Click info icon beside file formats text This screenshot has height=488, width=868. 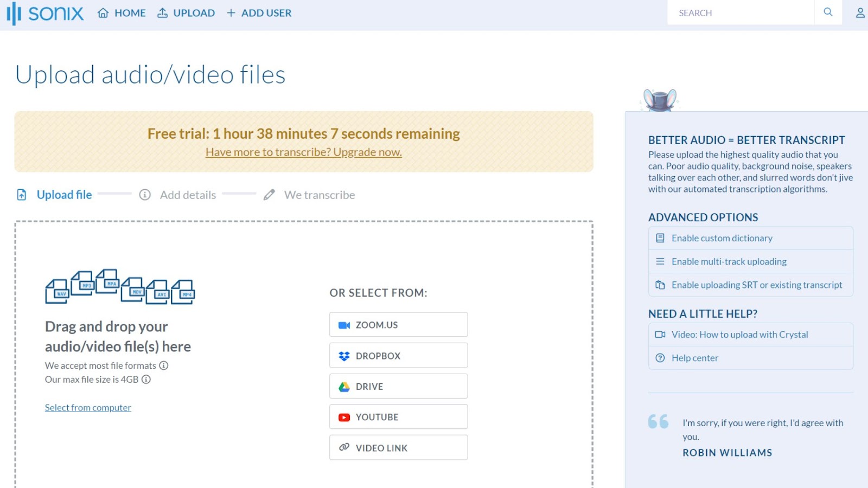tap(164, 365)
